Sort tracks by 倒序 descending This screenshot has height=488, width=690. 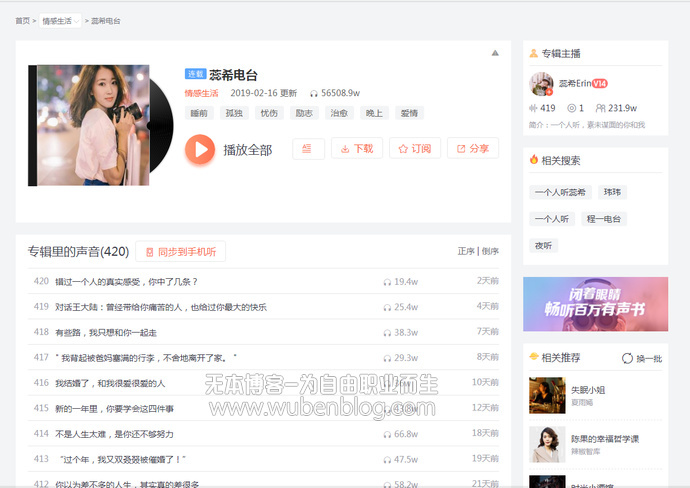[x=490, y=251]
